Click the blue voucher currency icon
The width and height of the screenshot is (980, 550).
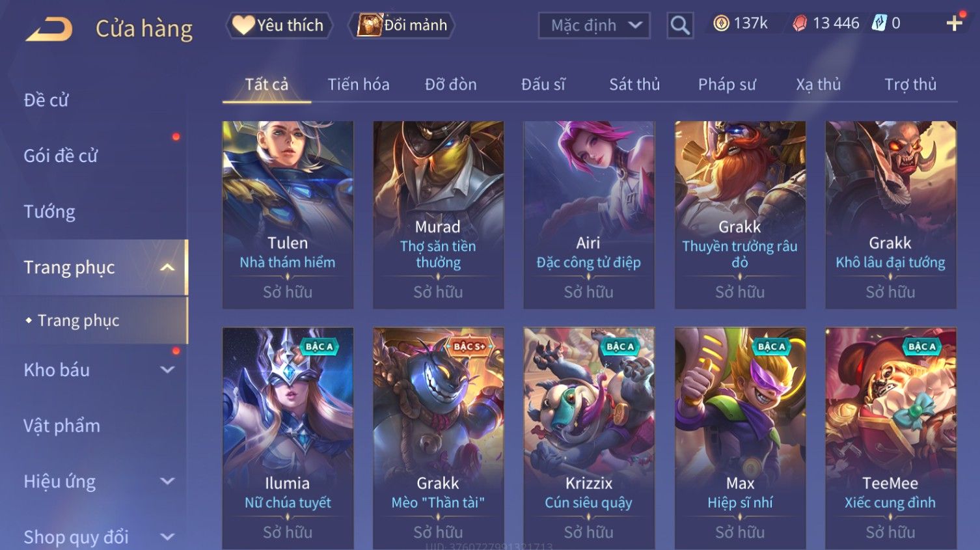[x=879, y=23]
